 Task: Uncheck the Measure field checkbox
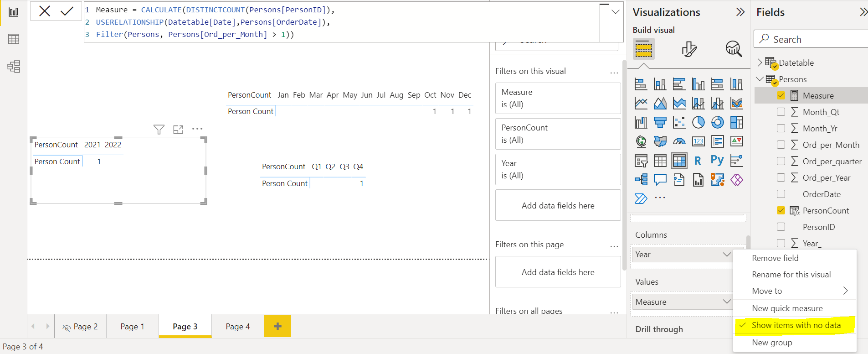(781, 95)
